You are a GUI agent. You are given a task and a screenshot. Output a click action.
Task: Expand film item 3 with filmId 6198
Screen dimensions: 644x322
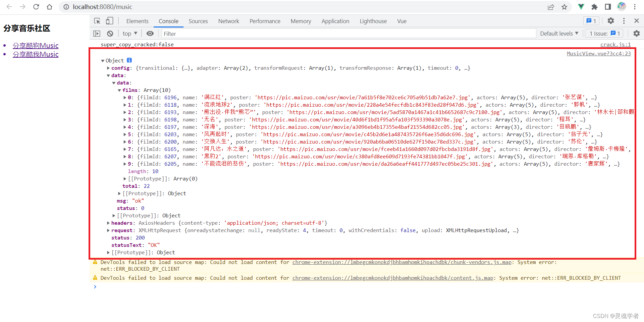click(x=125, y=120)
